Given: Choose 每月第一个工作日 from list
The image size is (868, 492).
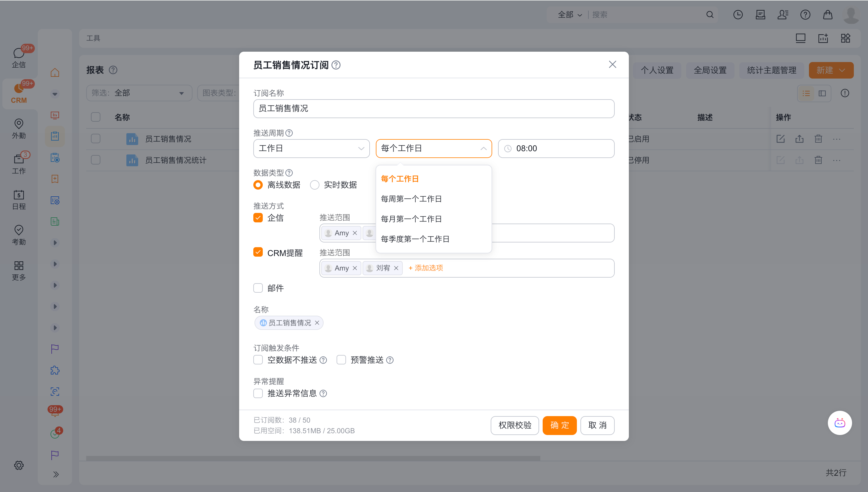Looking at the screenshot, I should point(411,219).
